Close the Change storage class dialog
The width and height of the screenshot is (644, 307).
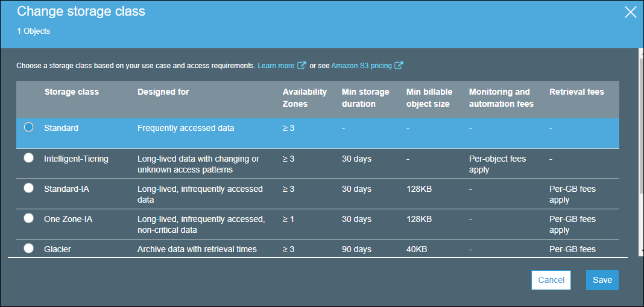pyautogui.click(x=631, y=12)
